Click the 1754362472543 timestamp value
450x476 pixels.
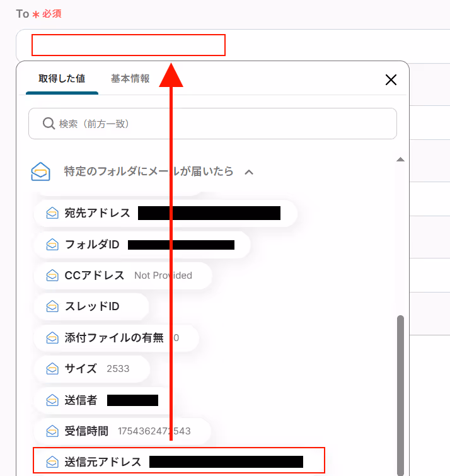pos(154,431)
